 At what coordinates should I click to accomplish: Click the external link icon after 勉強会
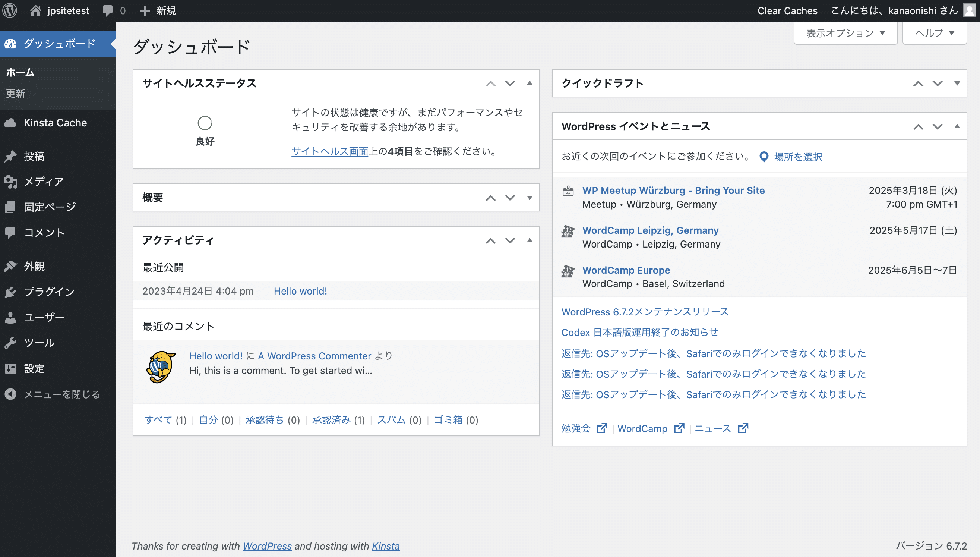[x=602, y=428]
